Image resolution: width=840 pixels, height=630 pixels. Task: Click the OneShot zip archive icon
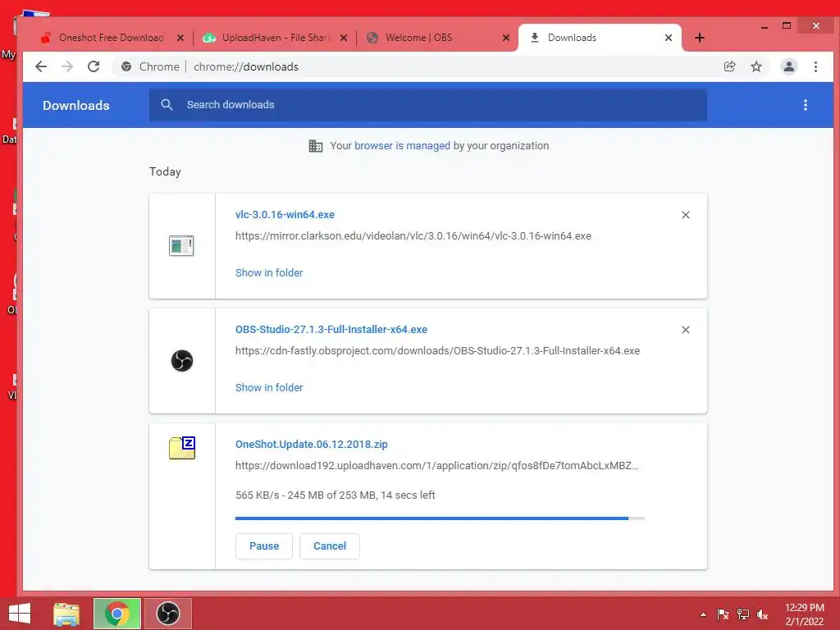(x=182, y=448)
